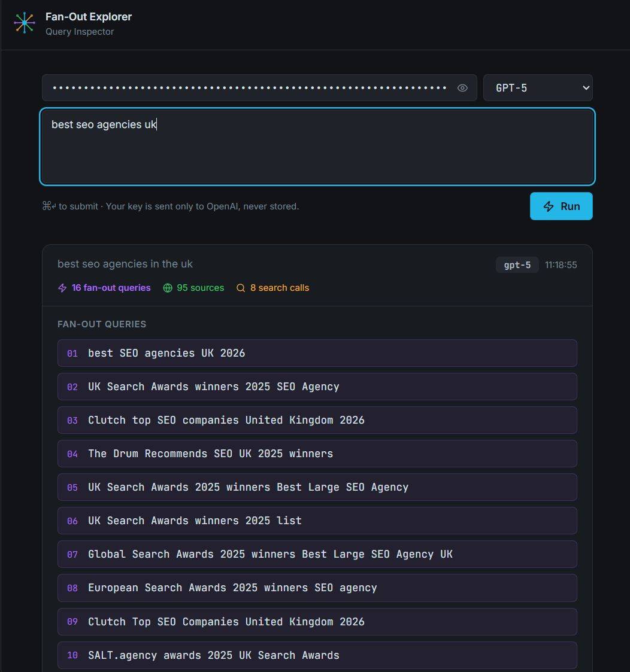Screen dimensions: 630x672
Task: Select query 04 The Drum Recommends row
Action: (x=317, y=454)
